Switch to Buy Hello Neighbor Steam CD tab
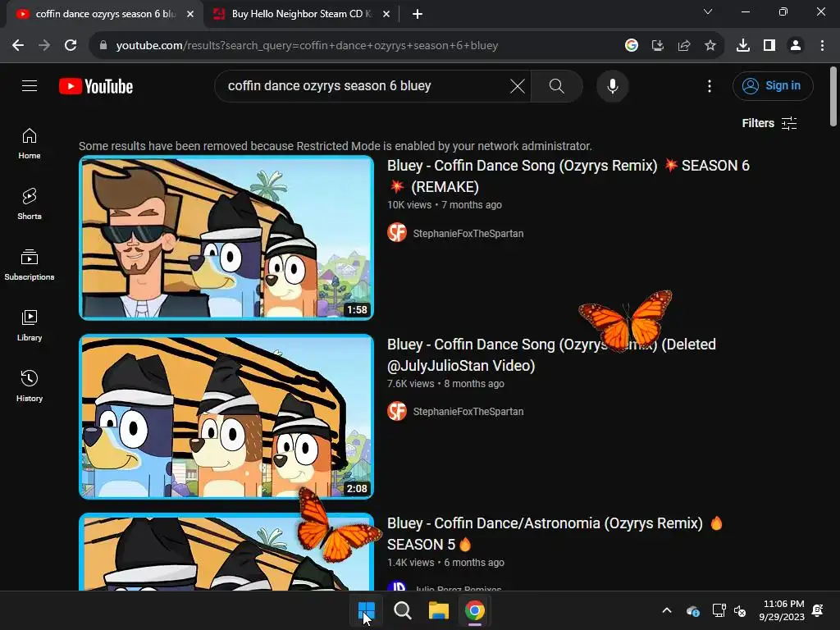 coord(301,14)
